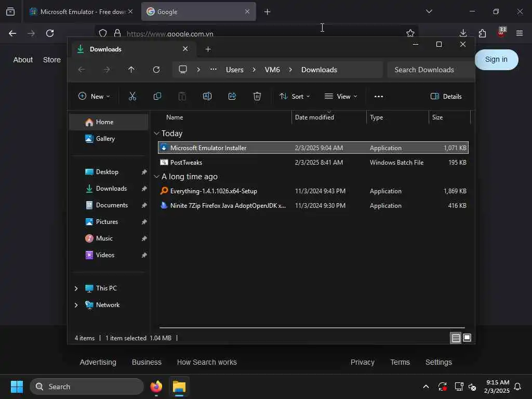Select the Google Firefox tab
The image size is (532, 399).
point(198,11)
